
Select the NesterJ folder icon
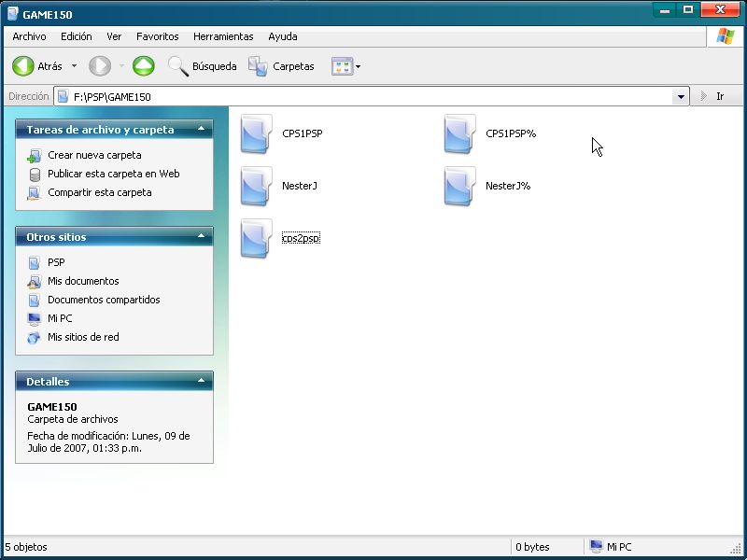click(256, 186)
